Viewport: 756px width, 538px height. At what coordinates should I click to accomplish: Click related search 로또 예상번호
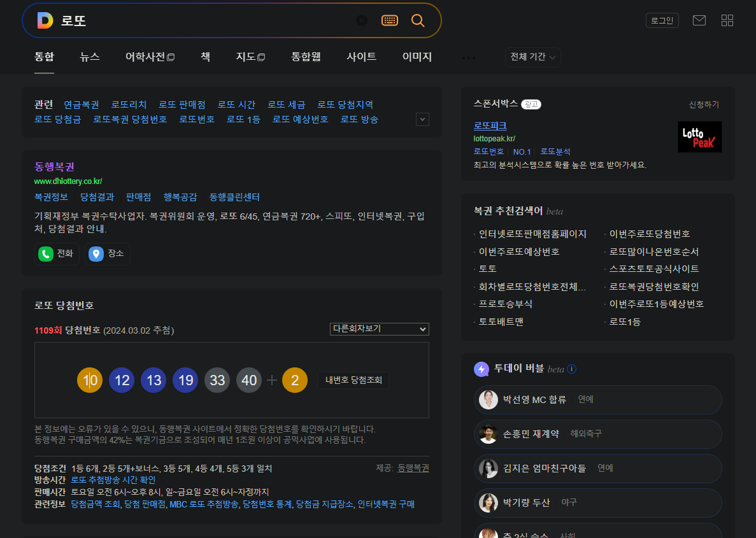(x=301, y=119)
